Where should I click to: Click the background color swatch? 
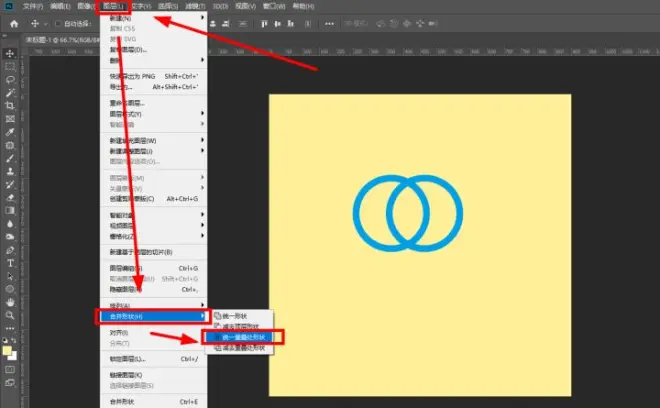14,357
